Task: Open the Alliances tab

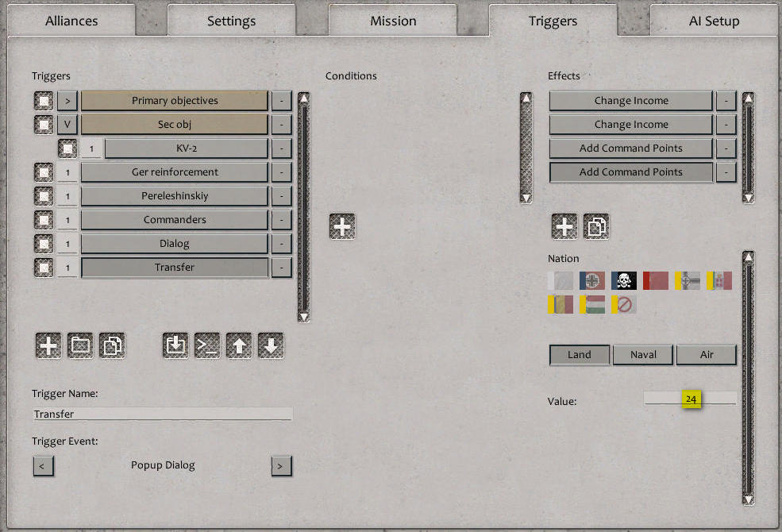Action: point(71,21)
